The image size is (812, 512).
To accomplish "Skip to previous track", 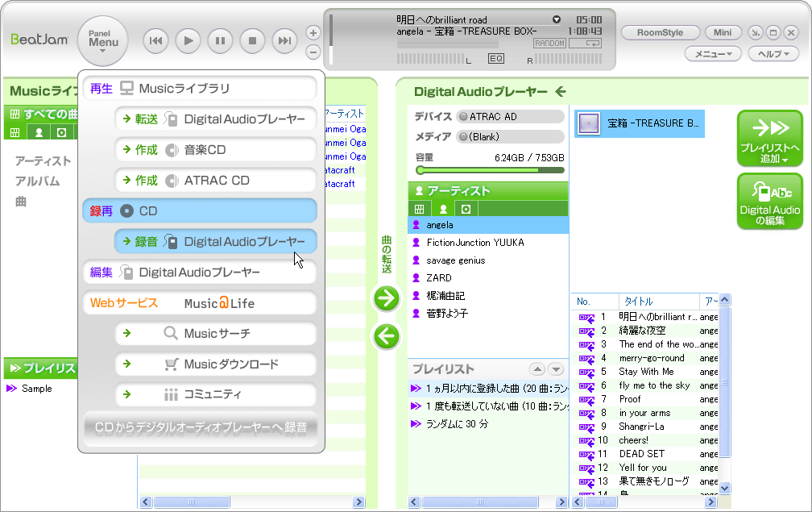I will [155, 40].
